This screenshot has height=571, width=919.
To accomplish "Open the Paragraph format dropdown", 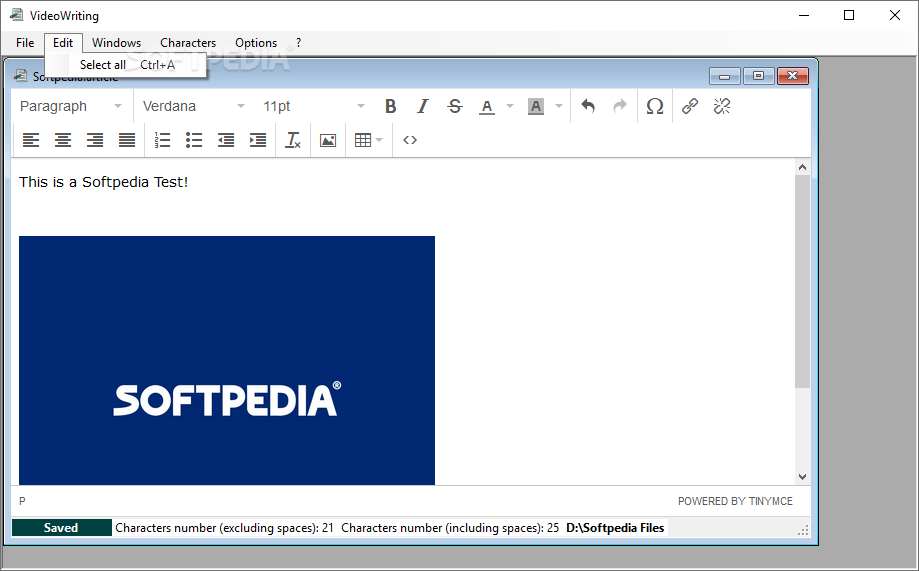I will [x=71, y=106].
